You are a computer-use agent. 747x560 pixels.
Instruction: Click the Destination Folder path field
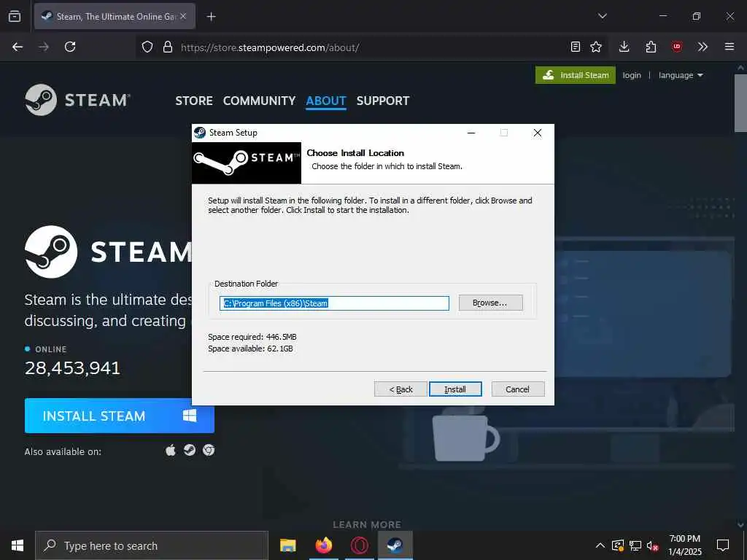334,303
